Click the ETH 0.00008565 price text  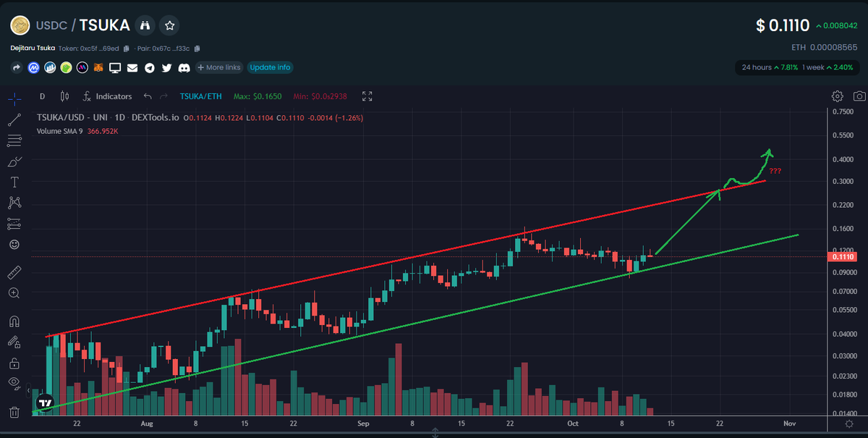pyautogui.click(x=826, y=48)
